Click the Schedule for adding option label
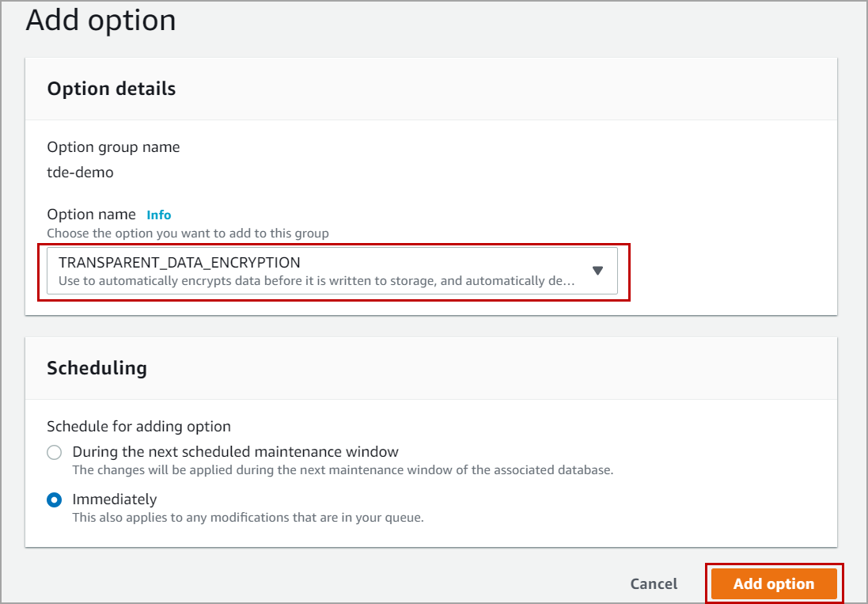 click(x=138, y=427)
